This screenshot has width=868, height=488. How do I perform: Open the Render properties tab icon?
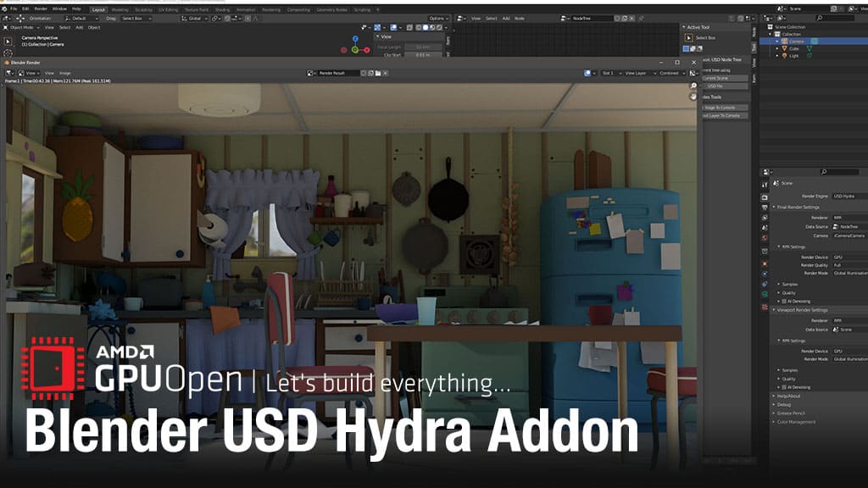765,197
